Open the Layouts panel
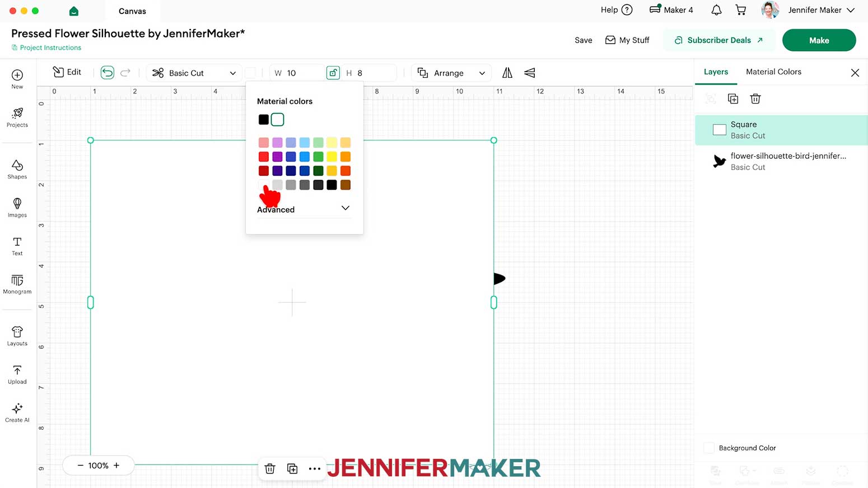This screenshot has height=488, width=868. pyautogui.click(x=17, y=336)
